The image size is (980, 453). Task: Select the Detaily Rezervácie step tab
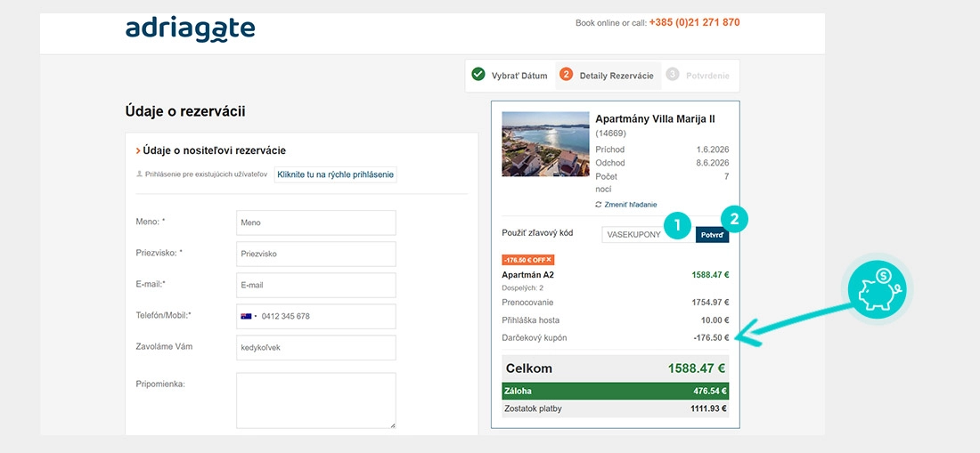pos(616,76)
